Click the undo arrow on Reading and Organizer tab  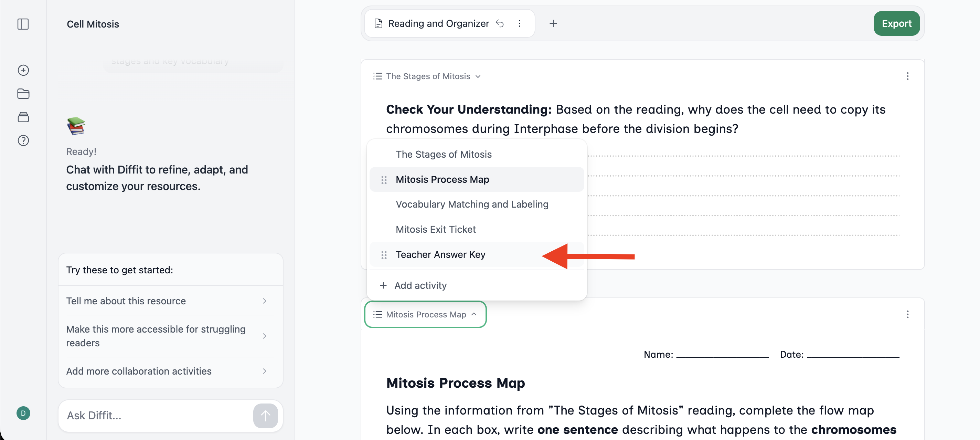click(x=500, y=24)
